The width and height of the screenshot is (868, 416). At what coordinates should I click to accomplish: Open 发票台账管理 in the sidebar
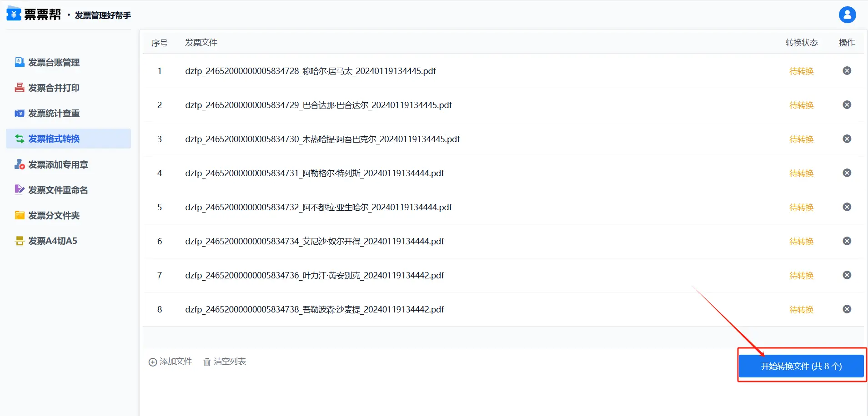pos(54,62)
